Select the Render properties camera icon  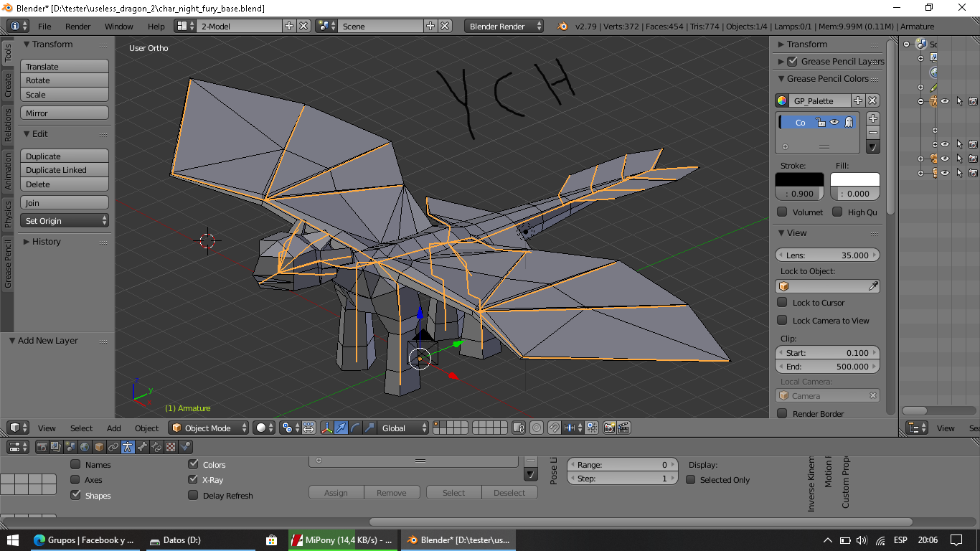[42, 447]
